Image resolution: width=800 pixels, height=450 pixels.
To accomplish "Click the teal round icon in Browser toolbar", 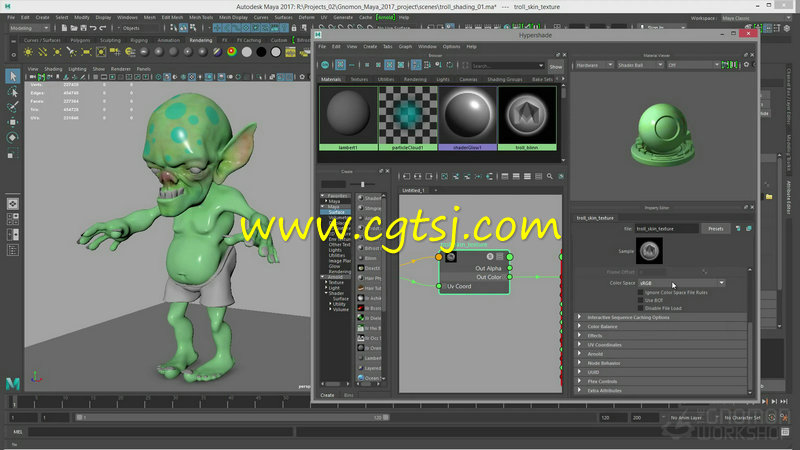I will [x=325, y=65].
